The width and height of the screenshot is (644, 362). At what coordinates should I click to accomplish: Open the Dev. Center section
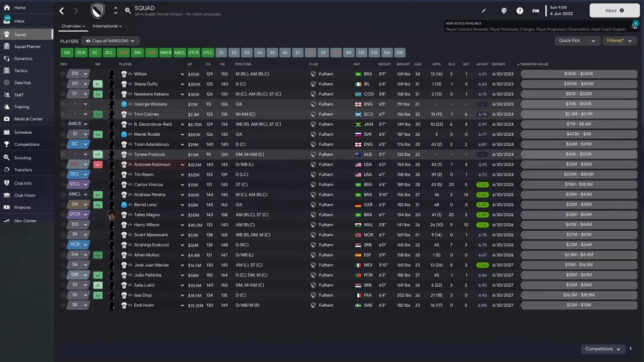[x=26, y=221]
